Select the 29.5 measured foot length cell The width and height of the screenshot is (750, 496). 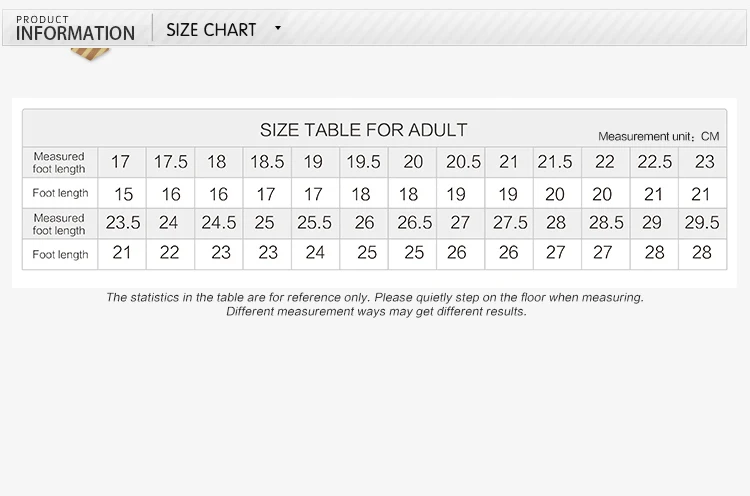(x=702, y=223)
